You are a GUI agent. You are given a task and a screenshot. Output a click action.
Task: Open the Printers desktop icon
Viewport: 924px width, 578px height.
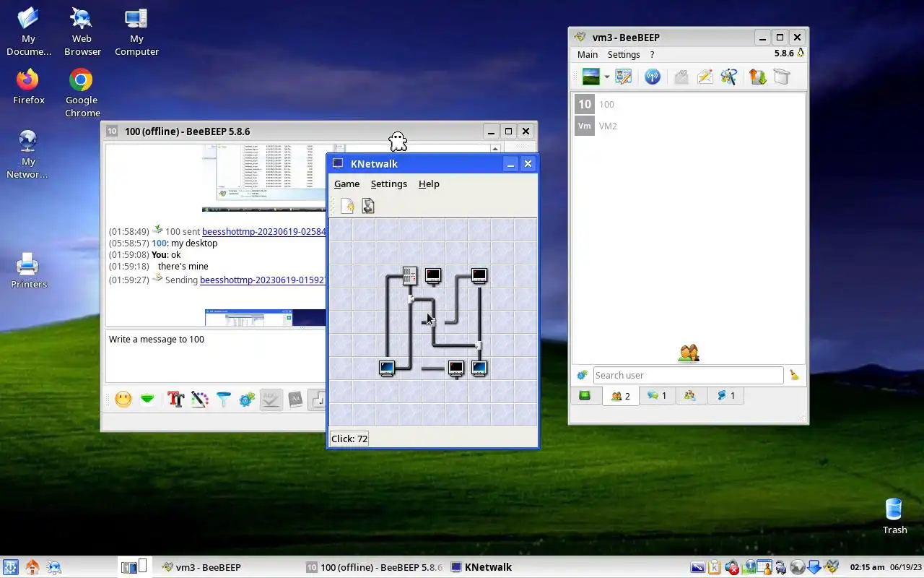pos(29,271)
